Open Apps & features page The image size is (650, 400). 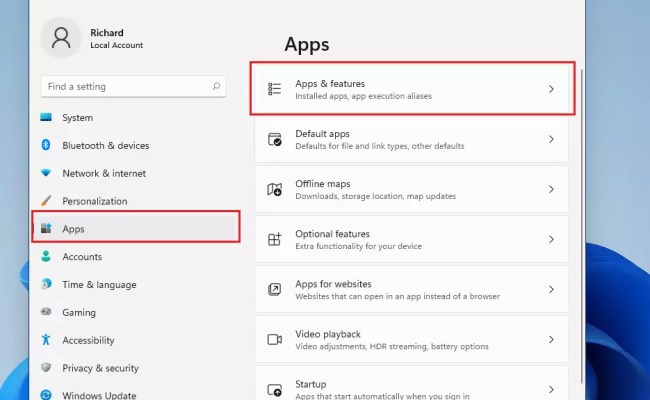[x=412, y=89]
